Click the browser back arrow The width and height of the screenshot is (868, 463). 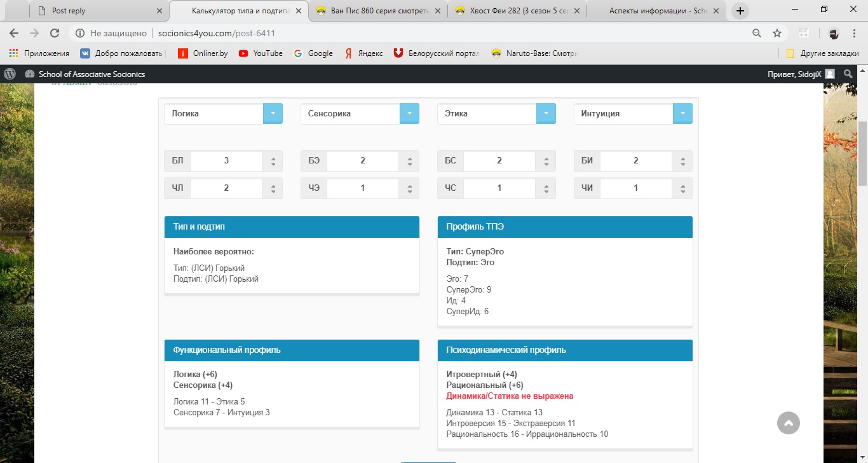(x=14, y=33)
